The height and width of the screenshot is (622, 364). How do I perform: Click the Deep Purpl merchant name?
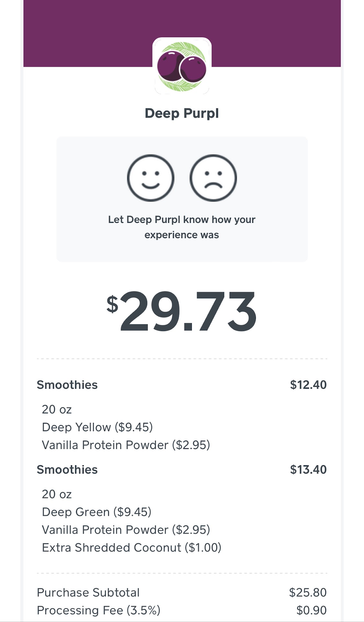[x=182, y=113]
